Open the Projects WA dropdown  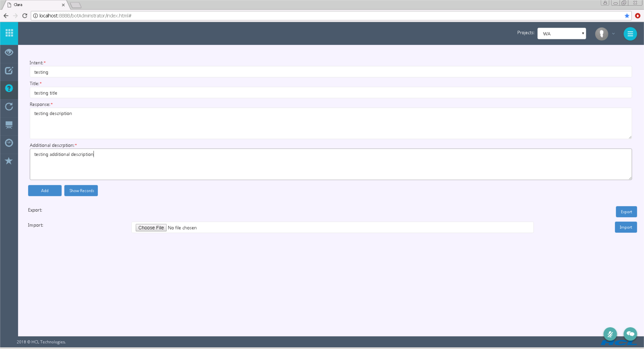click(x=562, y=33)
